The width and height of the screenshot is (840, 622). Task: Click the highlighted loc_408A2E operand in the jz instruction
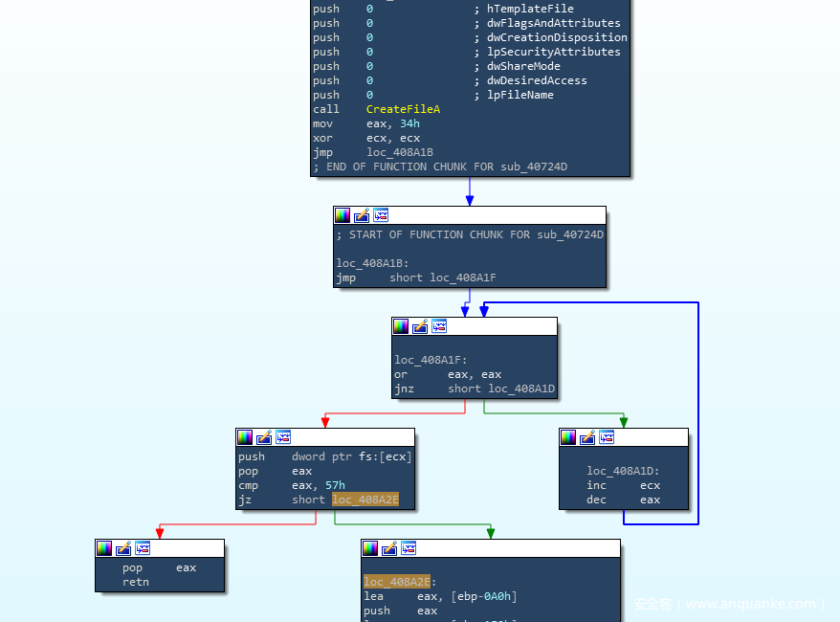point(365,500)
